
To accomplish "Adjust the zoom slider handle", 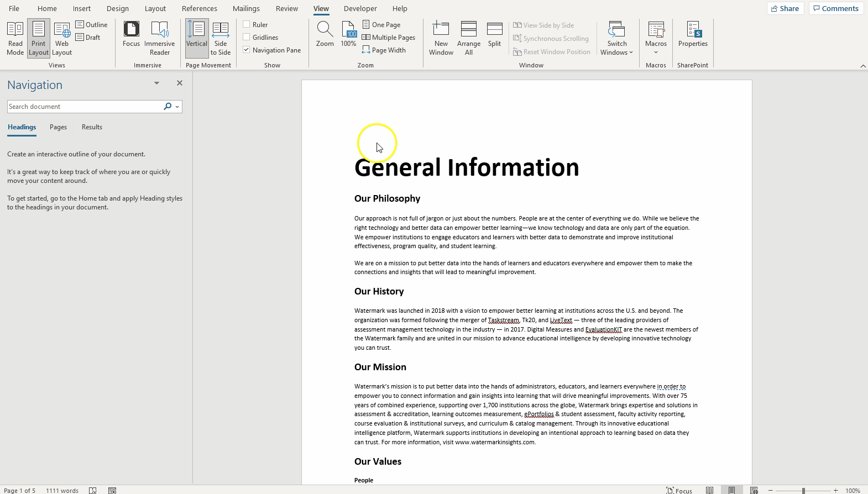I will pos(803,490).
